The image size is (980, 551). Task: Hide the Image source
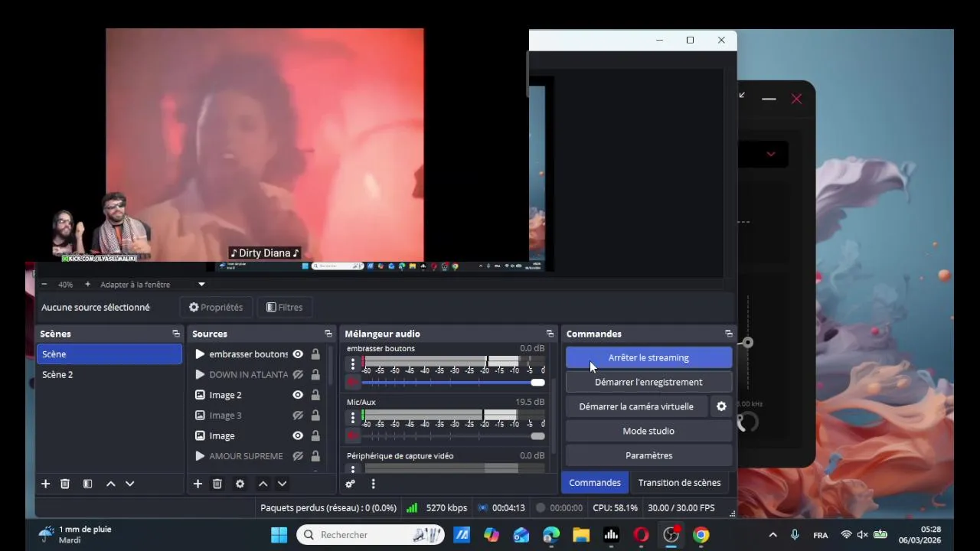298,435
